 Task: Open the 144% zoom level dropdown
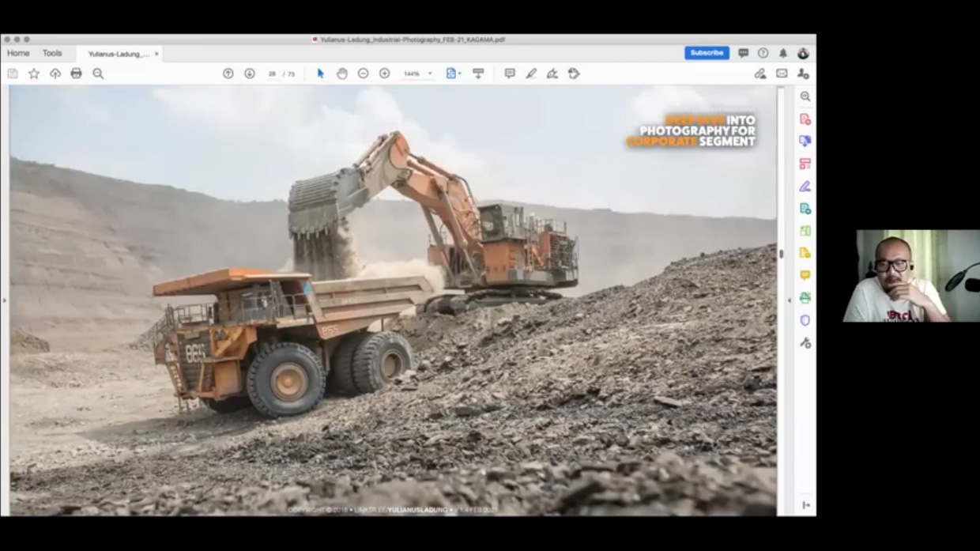[418, 74]
